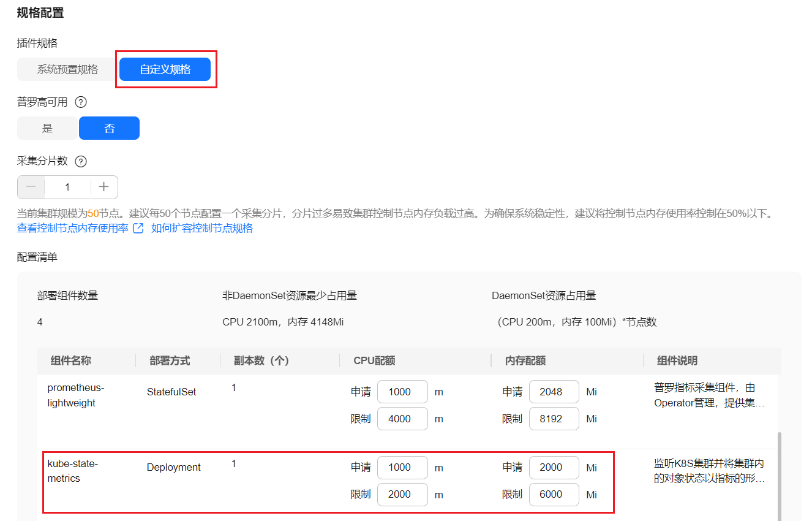Edit kube-state-metrics memory 限制 field
The width and height of the screenshot is (812, 521).
point(554,494)
